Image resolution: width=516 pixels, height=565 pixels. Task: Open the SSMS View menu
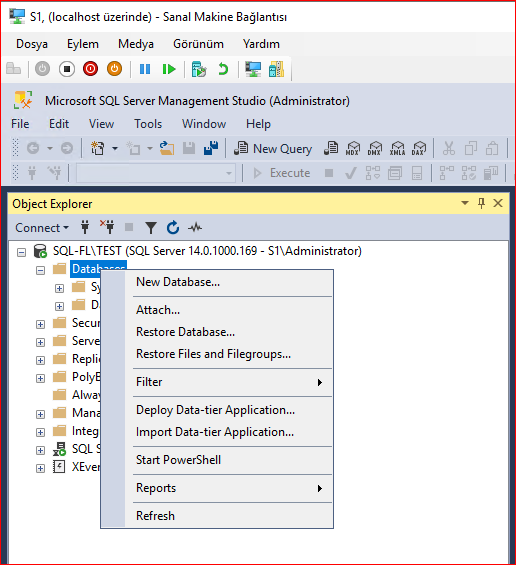pyautogui.click(x=101, y=124)
